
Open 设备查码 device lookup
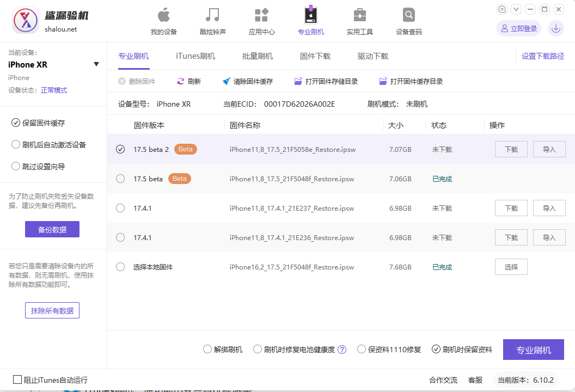[x=408, y=22]
